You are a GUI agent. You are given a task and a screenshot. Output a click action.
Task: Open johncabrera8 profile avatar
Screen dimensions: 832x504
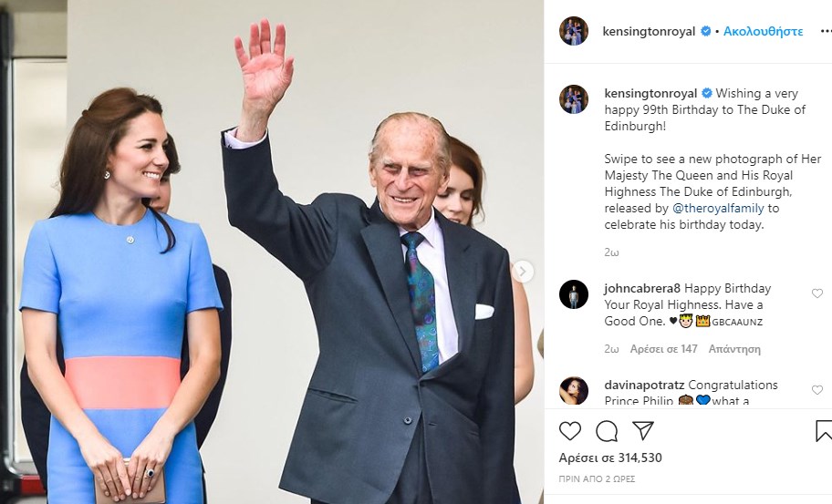coord(574,294)
